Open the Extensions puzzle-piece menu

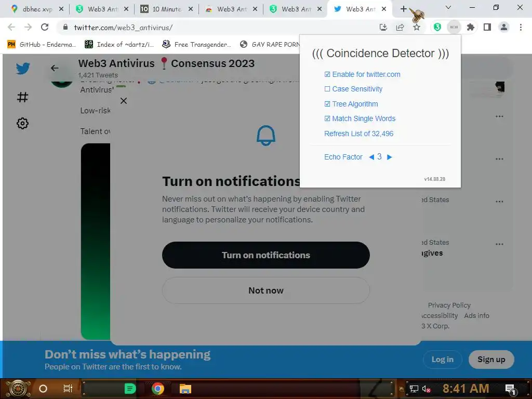point(470,27)
